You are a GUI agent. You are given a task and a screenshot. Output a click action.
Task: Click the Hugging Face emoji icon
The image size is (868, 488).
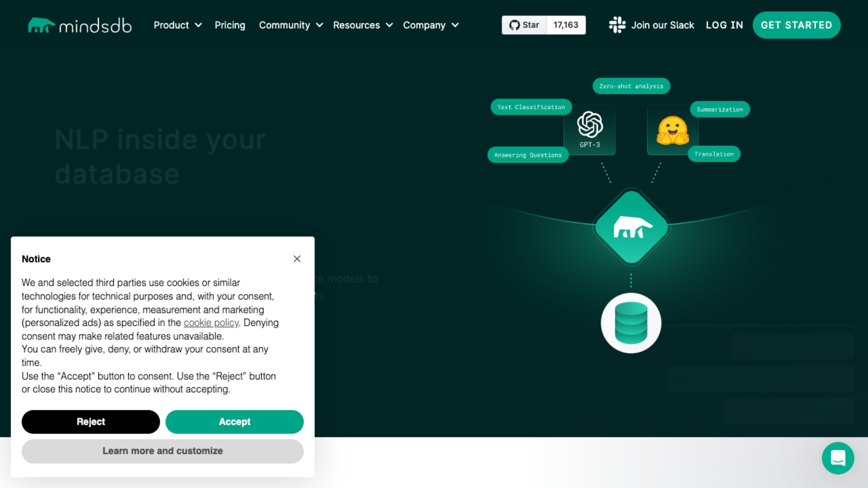pos(672,130)
